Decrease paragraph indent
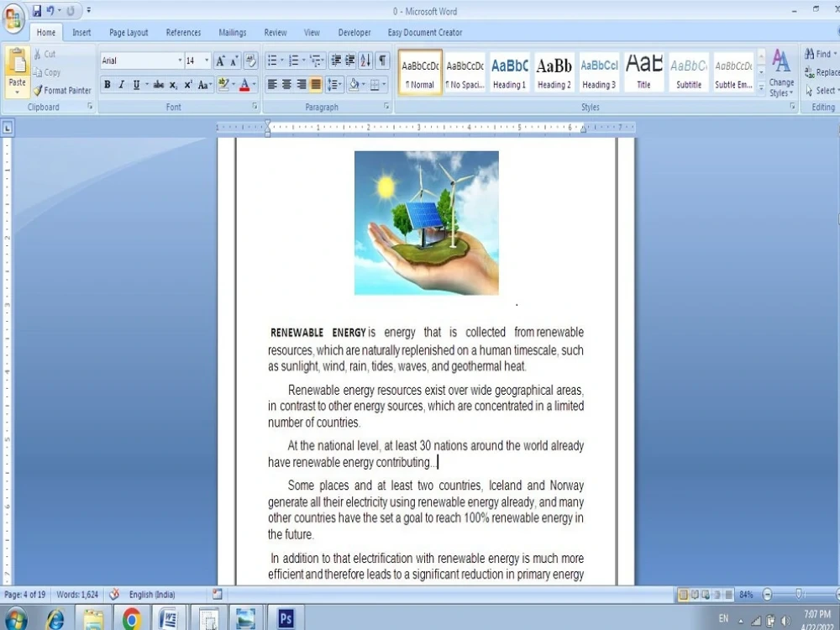This screenshot has height=630, width=840. click(x=336, y=60)
